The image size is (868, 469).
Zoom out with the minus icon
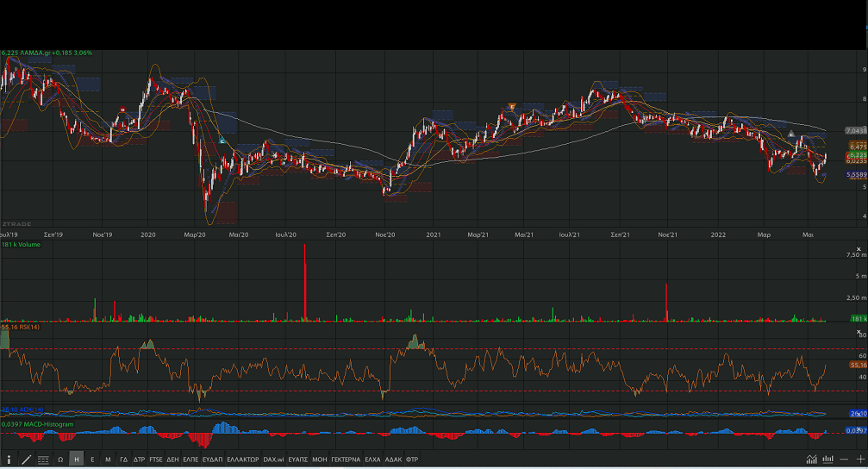tap(845, 460)
